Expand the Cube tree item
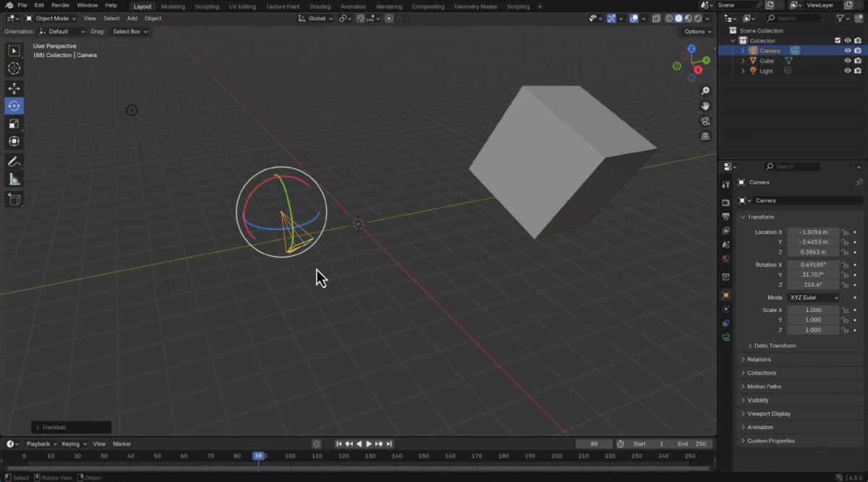Image resolution: width=868 pixels, height=482 pixels. tap(743, 61)
